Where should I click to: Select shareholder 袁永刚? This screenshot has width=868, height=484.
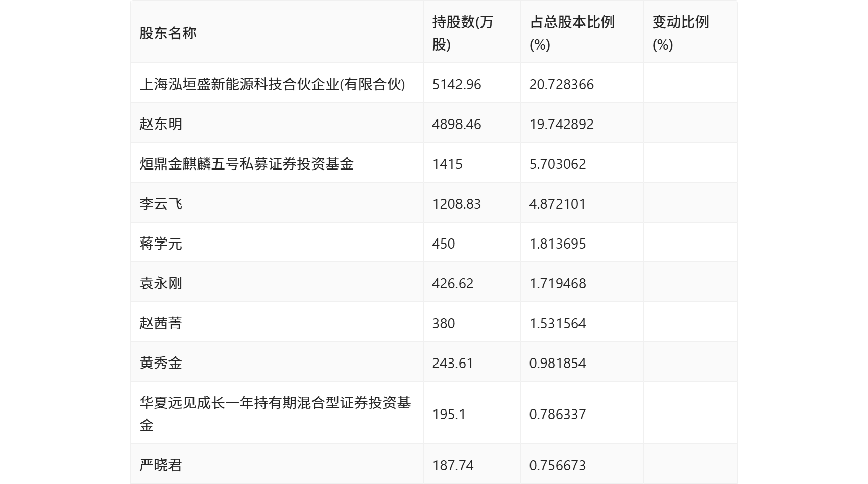click(x=161, y=283)
